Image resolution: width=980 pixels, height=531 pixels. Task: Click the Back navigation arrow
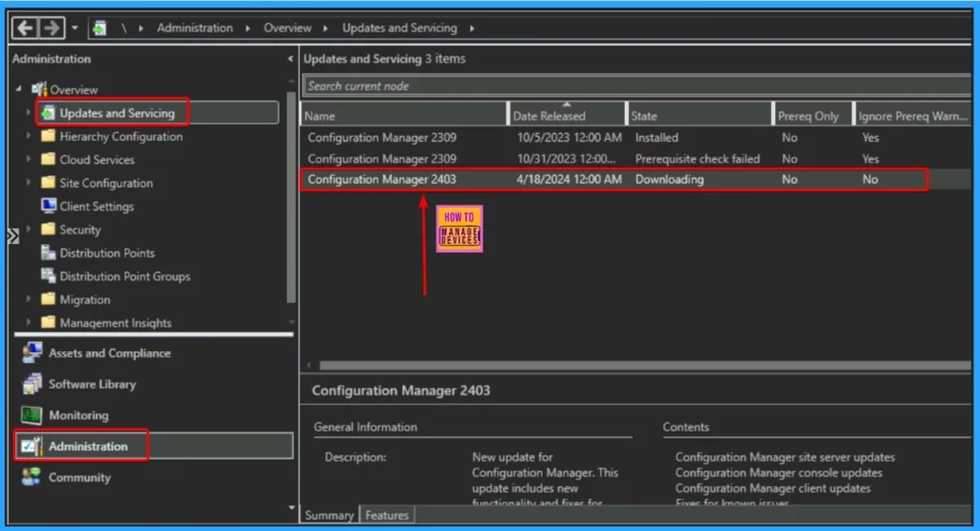pyautogui.click(x=25, y=28)
